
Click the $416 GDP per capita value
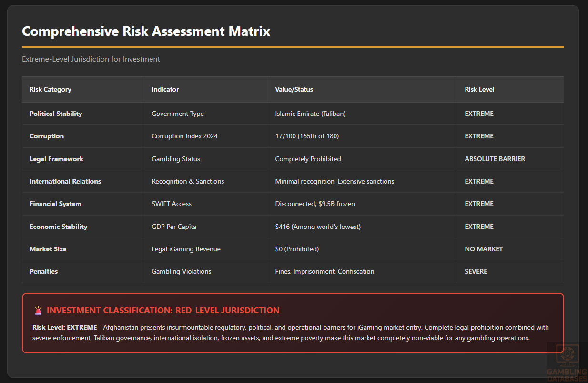(x=318, y=227)
